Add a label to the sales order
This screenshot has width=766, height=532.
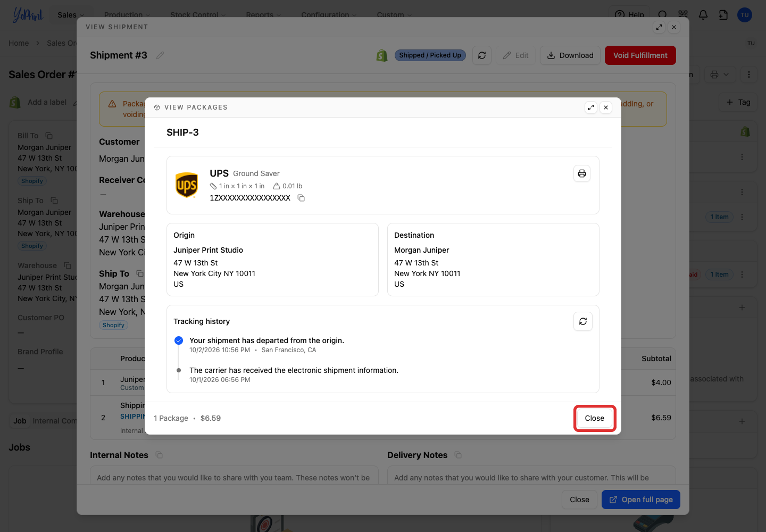tap(47, 102)
